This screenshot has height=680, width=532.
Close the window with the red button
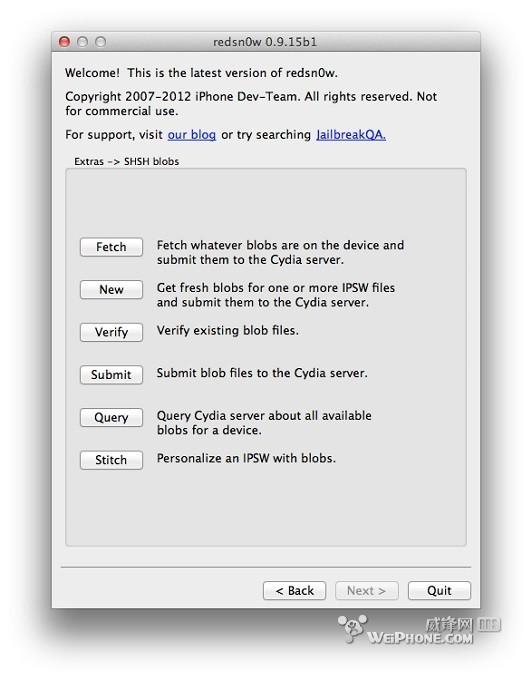64,42
